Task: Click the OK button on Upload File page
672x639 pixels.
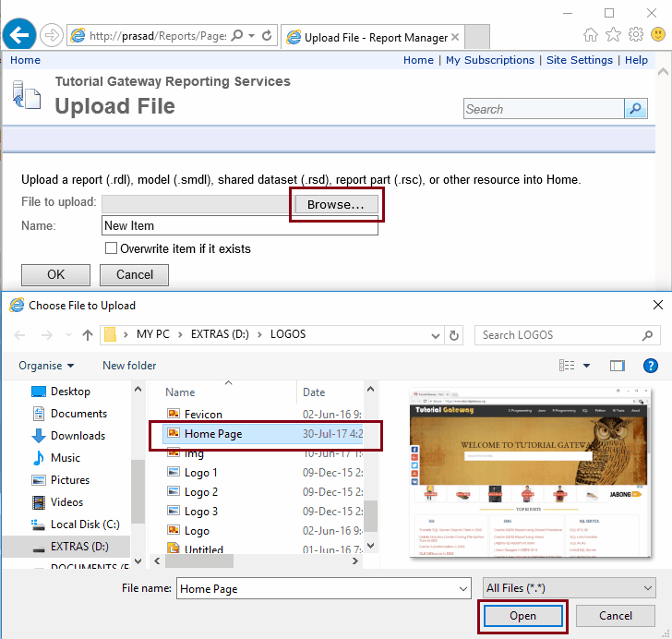Action: click(55, 274)
